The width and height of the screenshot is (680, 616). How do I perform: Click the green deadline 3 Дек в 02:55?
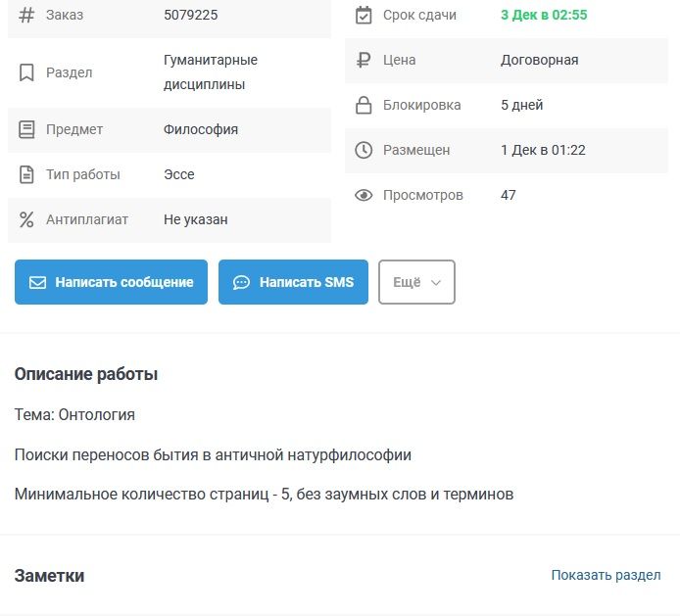pyautogui.click(x=544, y=16)
